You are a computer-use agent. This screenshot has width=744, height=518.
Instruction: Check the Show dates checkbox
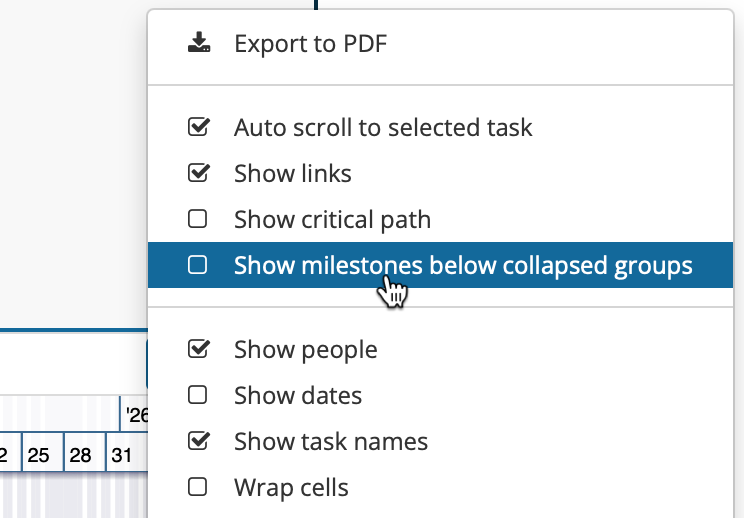tap(198, 395)
